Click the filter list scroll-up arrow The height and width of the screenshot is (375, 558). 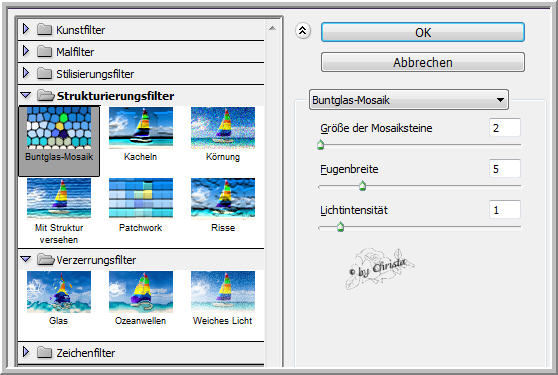pyautogui.click(x=272, y=28)
